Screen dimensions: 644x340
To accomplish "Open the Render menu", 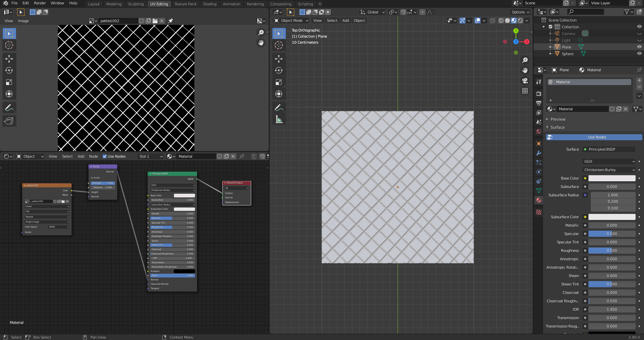I will click(40, 3).
